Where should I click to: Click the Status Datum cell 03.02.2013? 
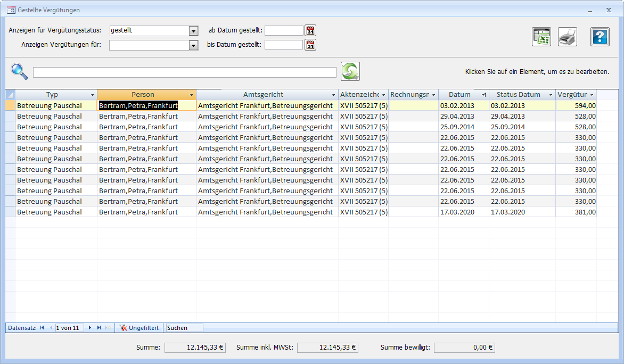[522, 105]
